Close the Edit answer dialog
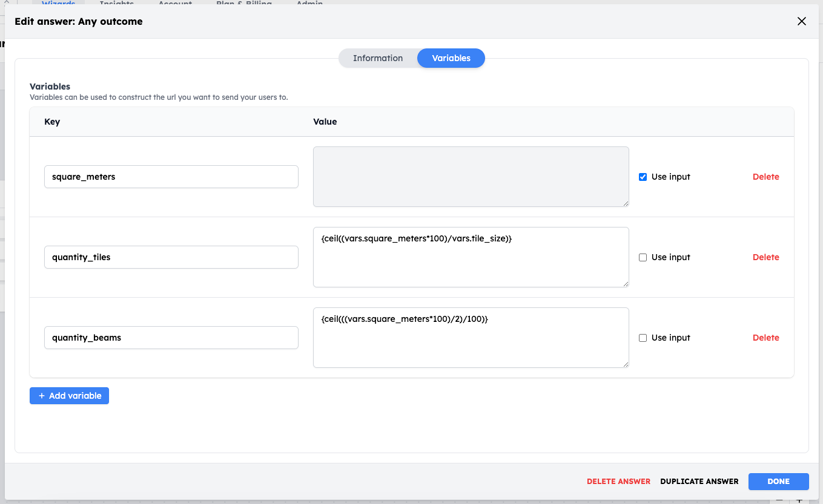 point(802,21)
